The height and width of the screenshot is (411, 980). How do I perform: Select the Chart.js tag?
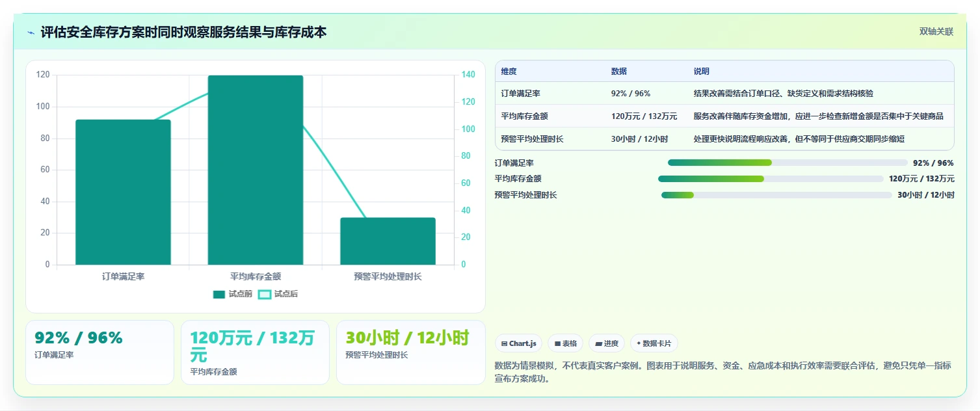tap(518, 343)
